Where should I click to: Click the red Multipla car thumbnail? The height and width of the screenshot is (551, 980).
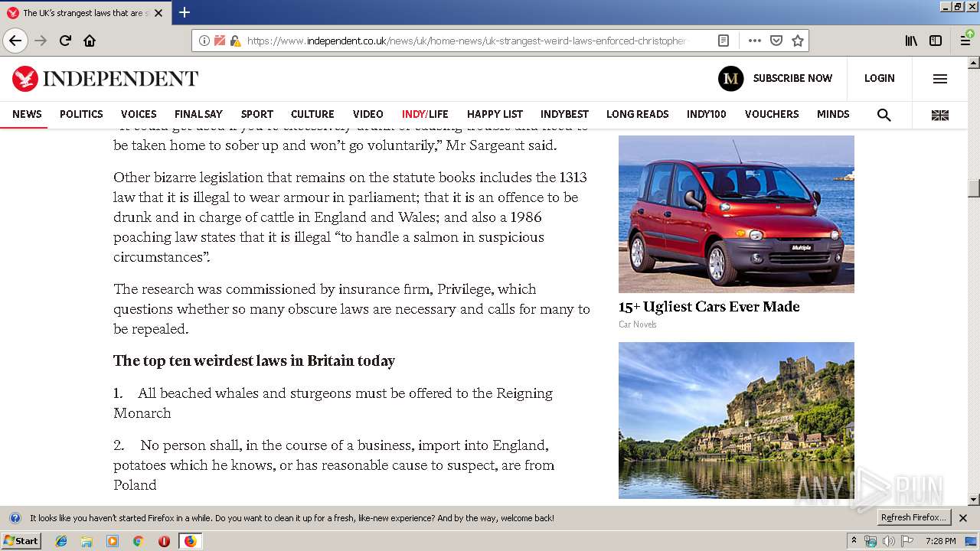[737, 214]
